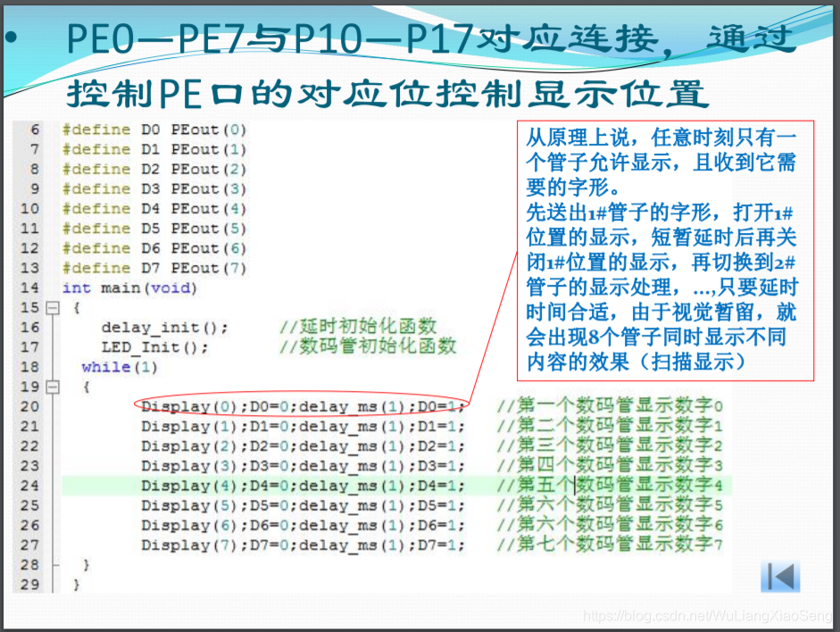Click the "Display(6);D6=0" code line
This screenshot has width=840, height=632.
[302, 526]
